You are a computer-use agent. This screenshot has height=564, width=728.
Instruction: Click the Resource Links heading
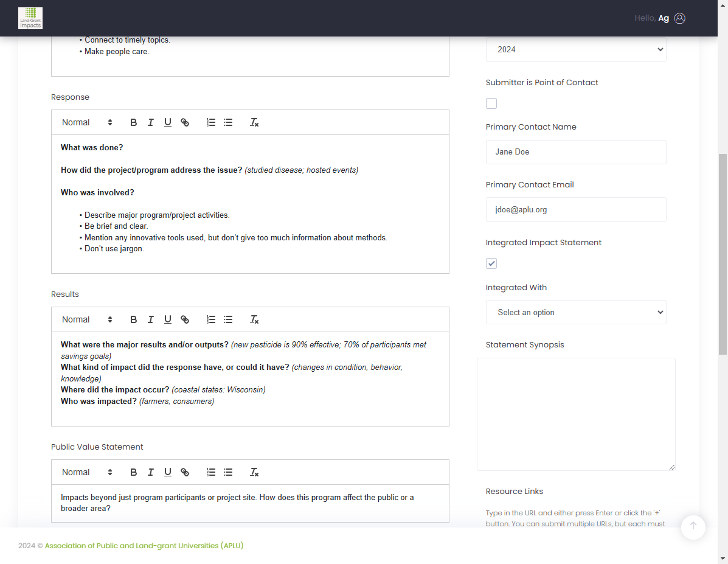point(515,491)
